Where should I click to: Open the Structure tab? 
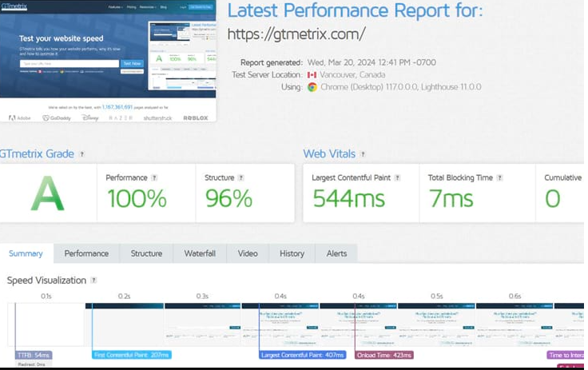click(x=146, y=253)
